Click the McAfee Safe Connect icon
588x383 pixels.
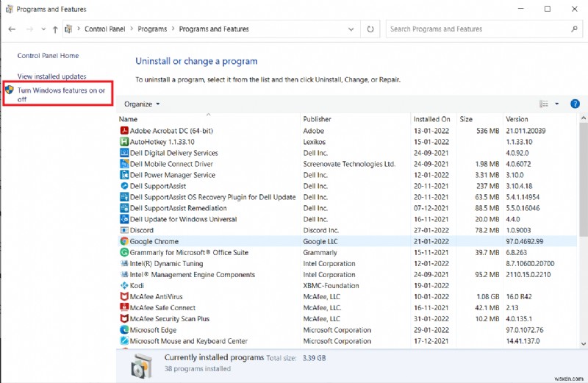coord(124,307)
